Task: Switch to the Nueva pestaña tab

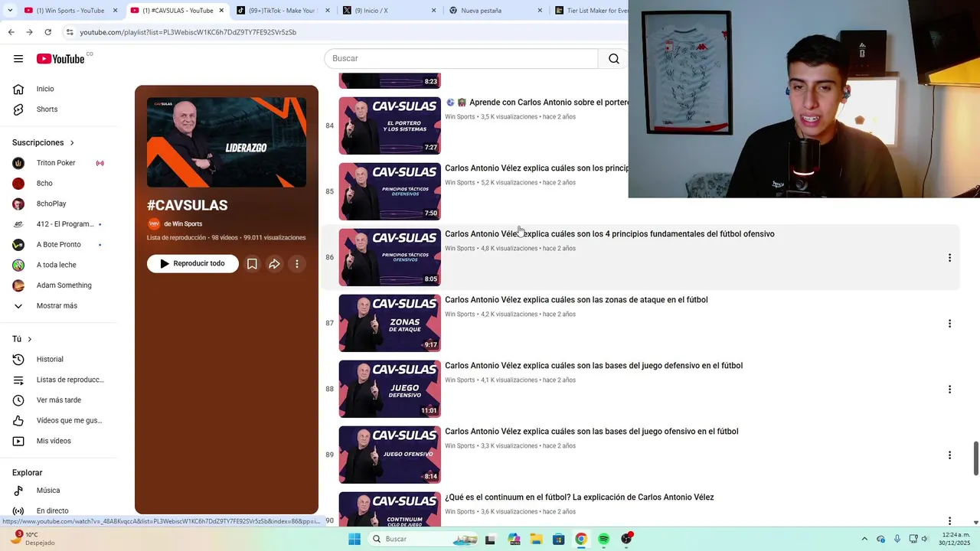Action: click(493, 11)
